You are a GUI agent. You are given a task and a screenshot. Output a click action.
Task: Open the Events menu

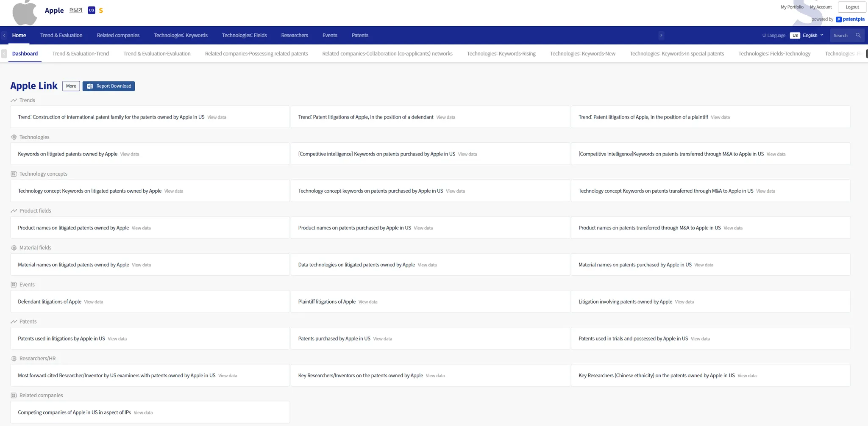330,36
